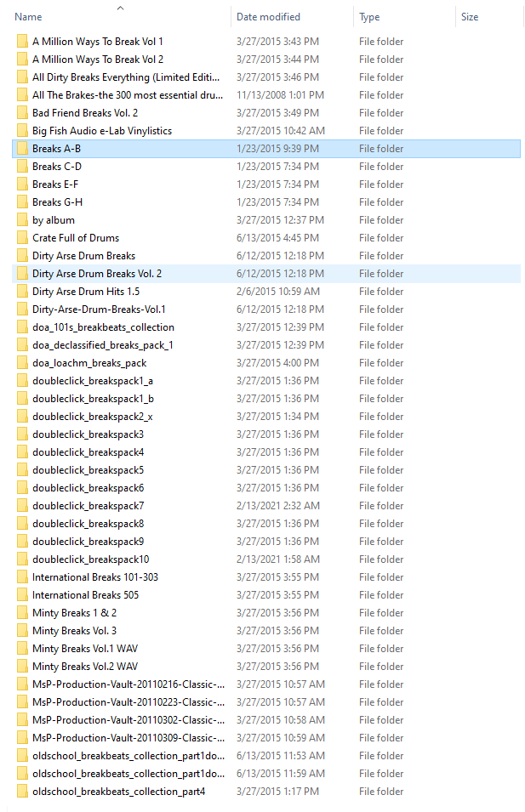Screen dimensions: 525x812
Task: Sort files by the Name column header
Action: point(29,17)
